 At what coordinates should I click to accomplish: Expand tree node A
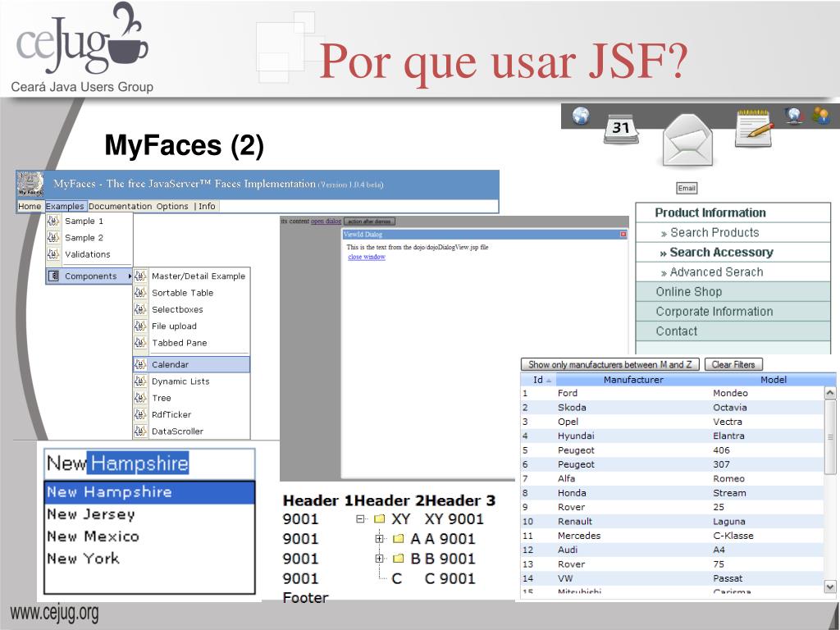(380, 538)
